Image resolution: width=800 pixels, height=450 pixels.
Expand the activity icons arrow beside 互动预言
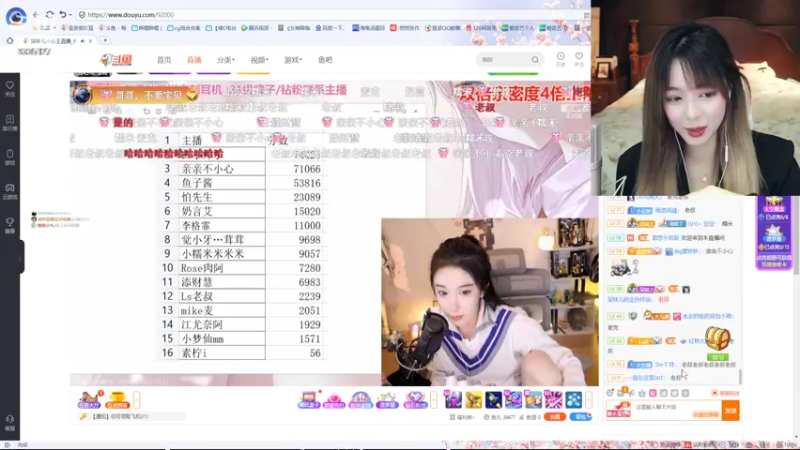pyautogui.click(x=136, y=399)
